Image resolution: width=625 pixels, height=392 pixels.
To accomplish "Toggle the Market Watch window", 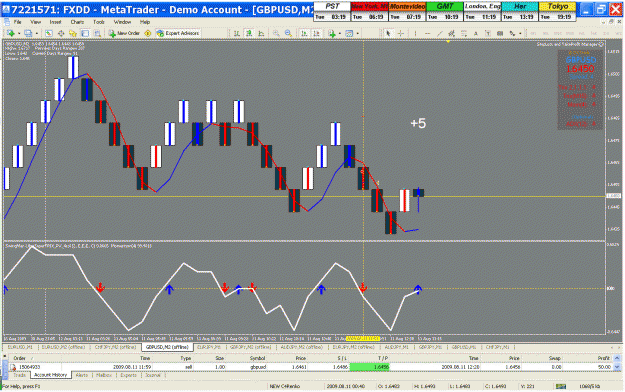I will coord(49,33).
